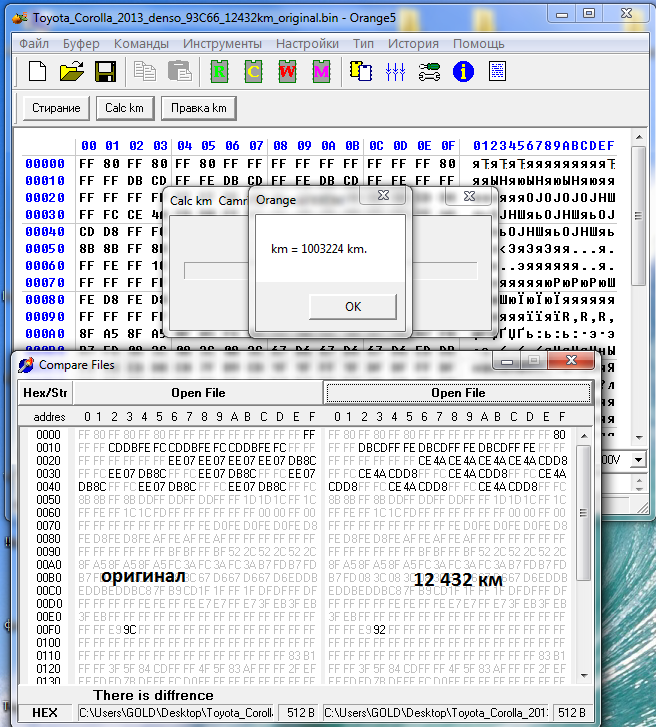656x727 pixels.
Task: Click the magenta M chip icon
Action: (x=320, y=71)
